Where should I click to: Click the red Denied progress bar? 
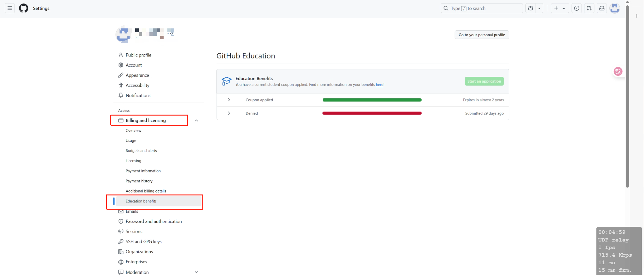(x=372, y=113)
